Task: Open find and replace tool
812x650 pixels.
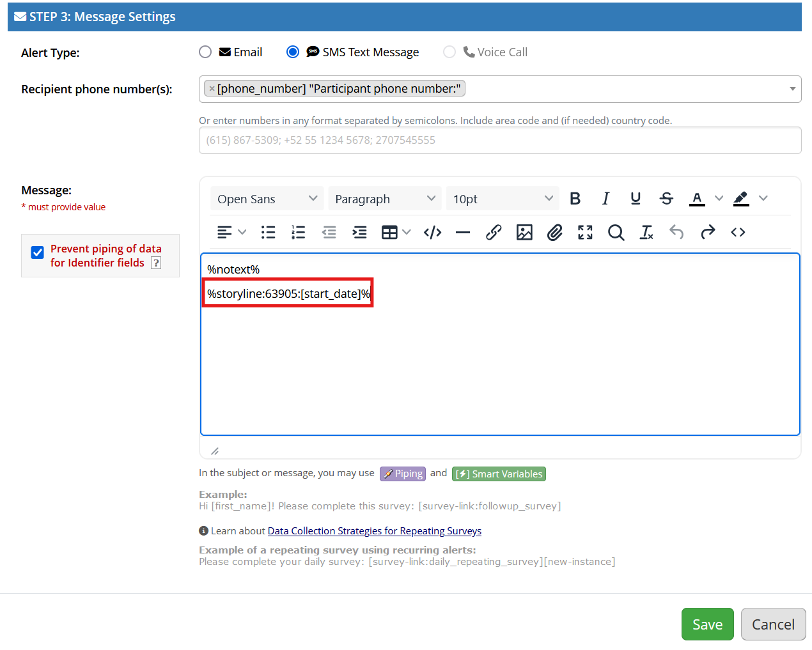Action: [616, 232]
